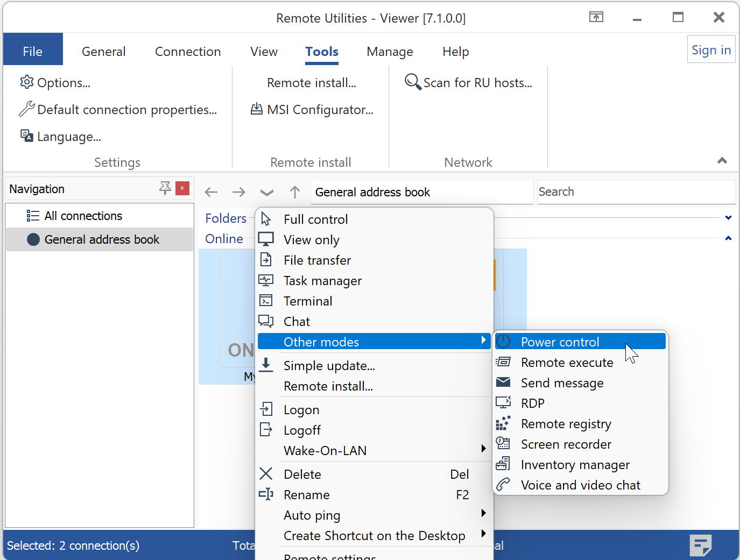Expand the Auto ping submenu
Viewport: 740px width, 560px height.
click(483, 514)
